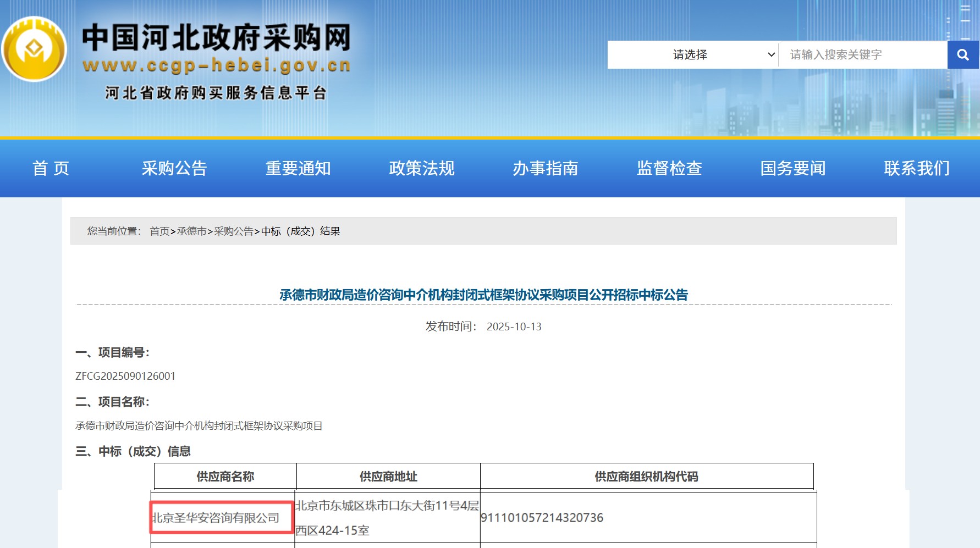Click 联系我们 in the navigation bar
The image size is (980, 548).
[x=917, y=168]
